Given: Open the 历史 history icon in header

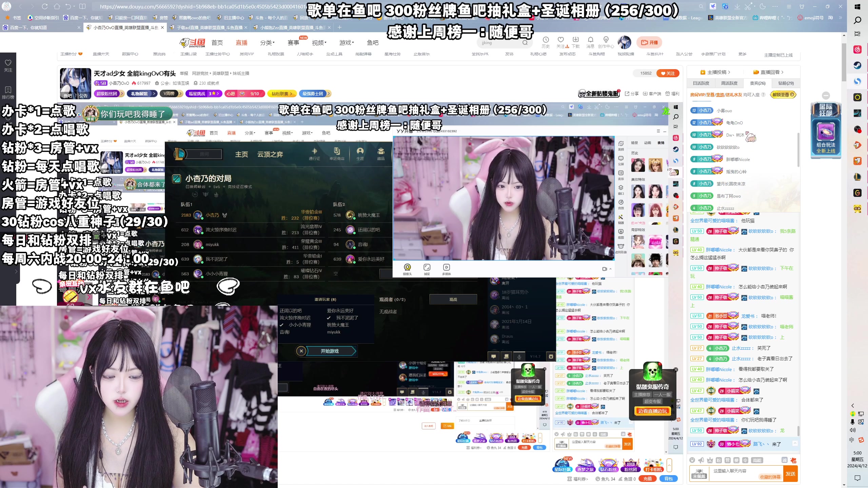Looking at the screenshot, I should (x=546, y=42).
